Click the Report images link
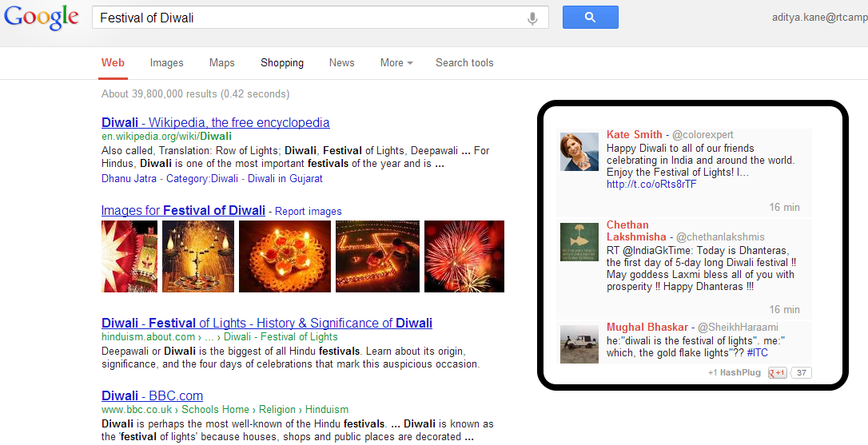Screen dimensions: 868x445 pos(309,212)
